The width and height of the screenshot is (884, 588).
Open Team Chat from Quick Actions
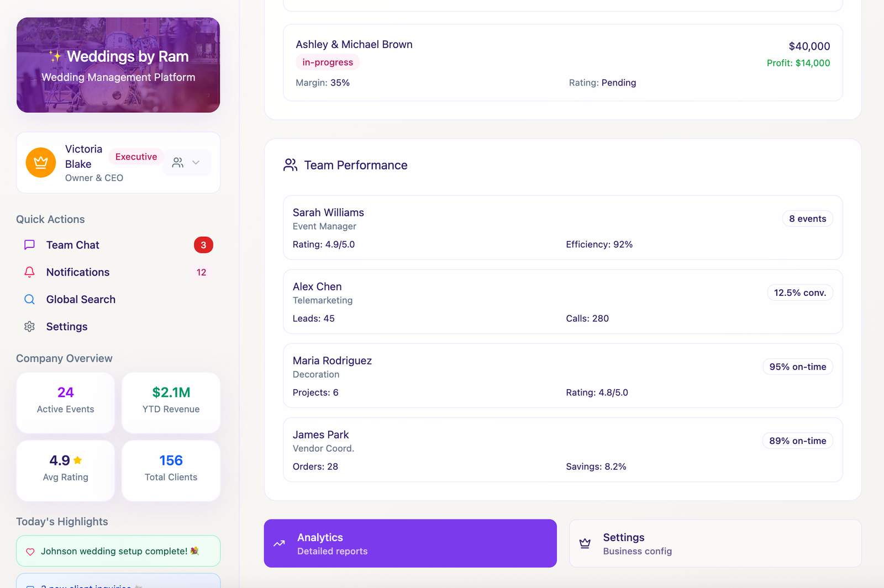[x=73, y=245]
